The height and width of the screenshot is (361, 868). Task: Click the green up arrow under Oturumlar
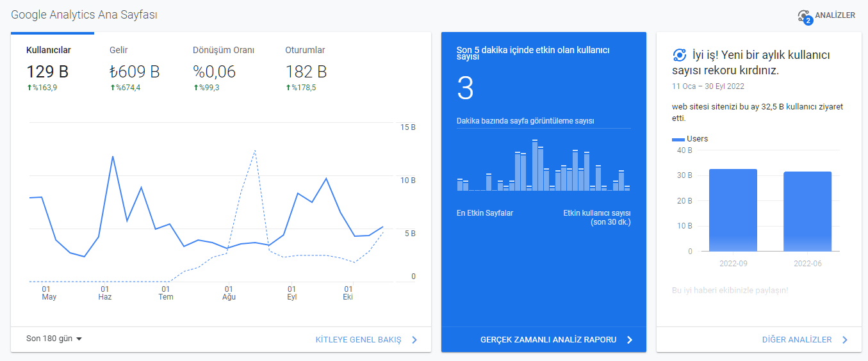(x=288, y=88)
